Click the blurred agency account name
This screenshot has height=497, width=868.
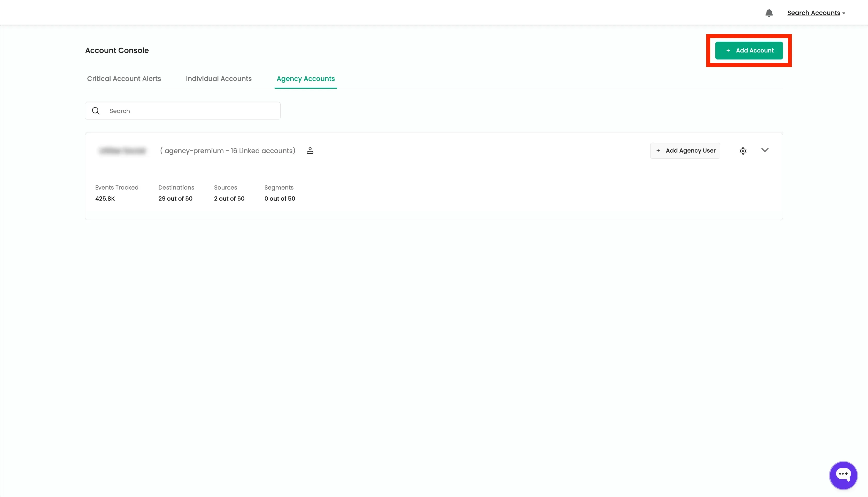click(122, 151)
